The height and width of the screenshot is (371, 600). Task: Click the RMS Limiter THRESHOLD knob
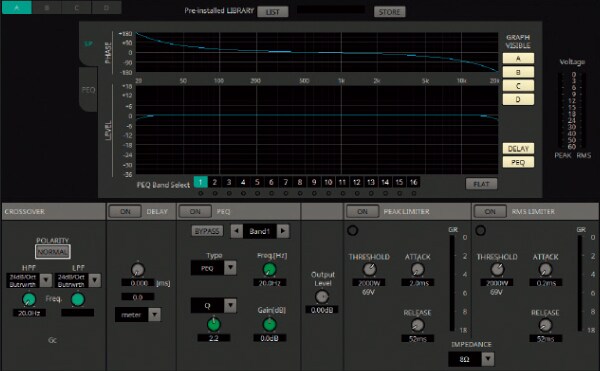(497, 269)
